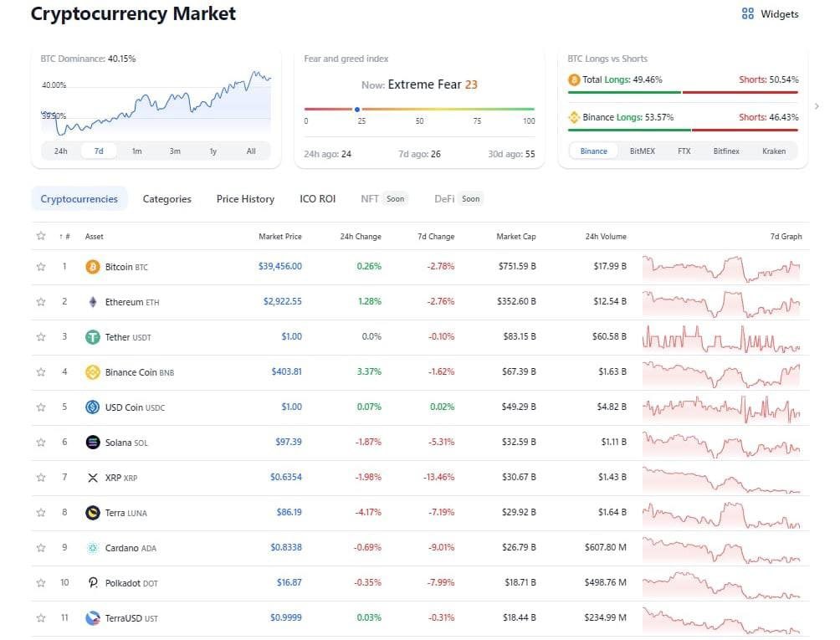The width and height of the screenshot is (840, 640).
Task: Select Bitfinex exchange in longs/shorts
Action: [x=726, y=151]
